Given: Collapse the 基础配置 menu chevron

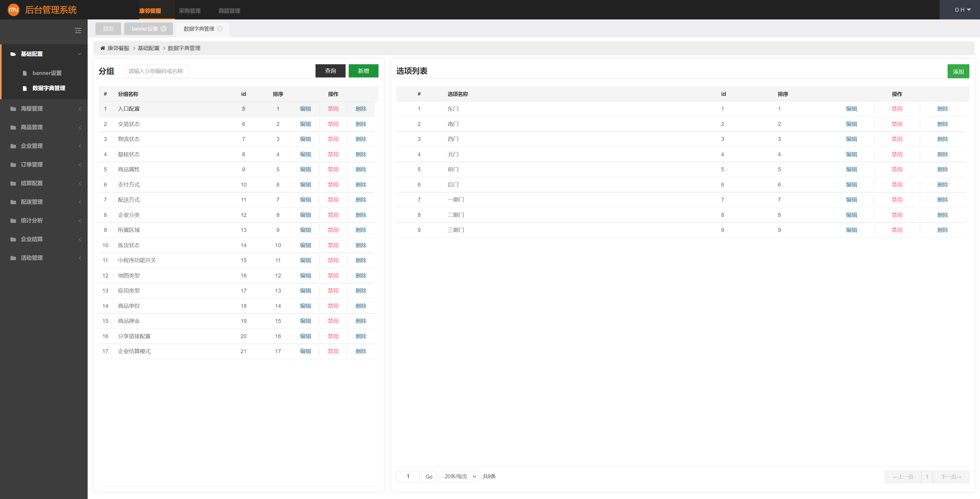Looking at the screenshot, I should (80, 54).
